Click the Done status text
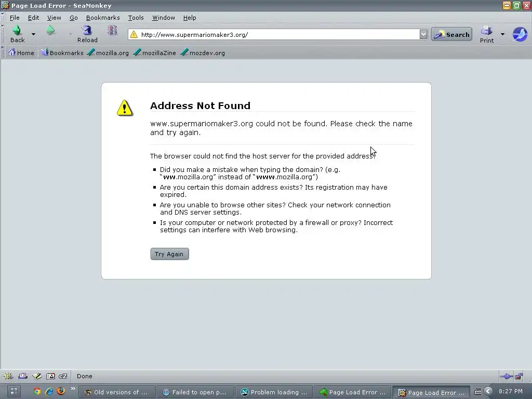532x399 pixels. [85, 376]
